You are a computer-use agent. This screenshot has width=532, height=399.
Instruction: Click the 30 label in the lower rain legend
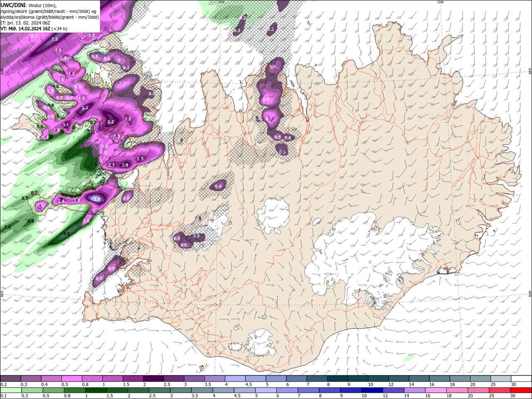pos(512,396)
